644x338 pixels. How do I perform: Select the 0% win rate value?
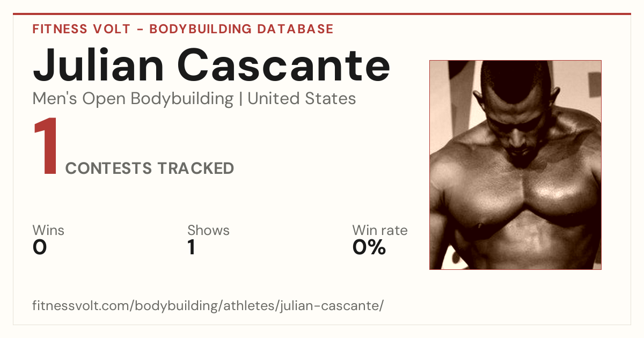[x=369, y=247]
